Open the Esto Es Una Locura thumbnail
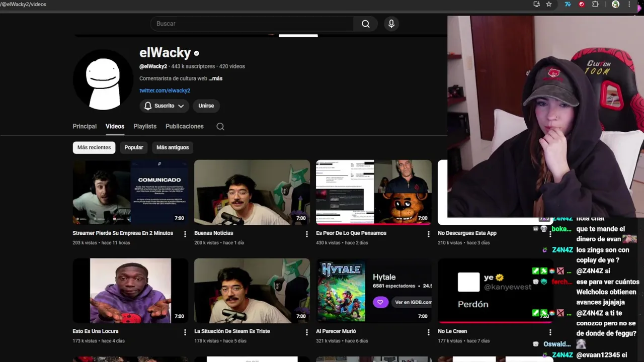 tap(130, 291)
